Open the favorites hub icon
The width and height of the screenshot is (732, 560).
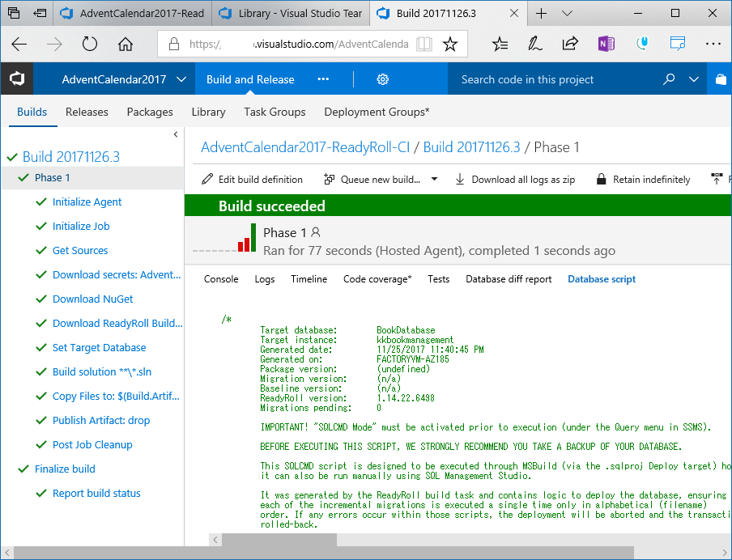[500, 44]
